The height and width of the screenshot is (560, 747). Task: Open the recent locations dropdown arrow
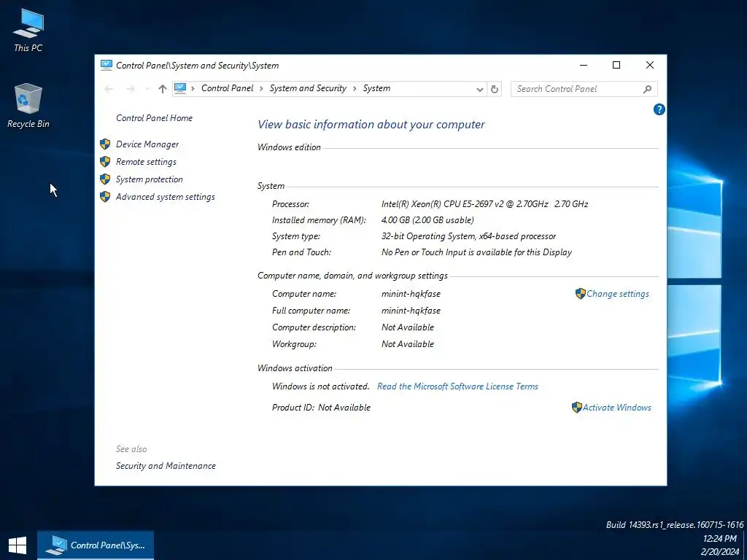click(147, 89)
